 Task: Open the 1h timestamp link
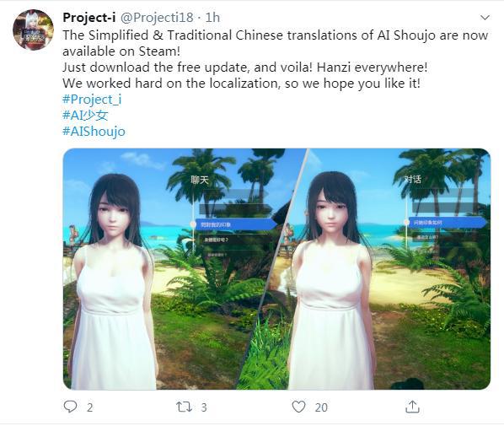point(212,18)
